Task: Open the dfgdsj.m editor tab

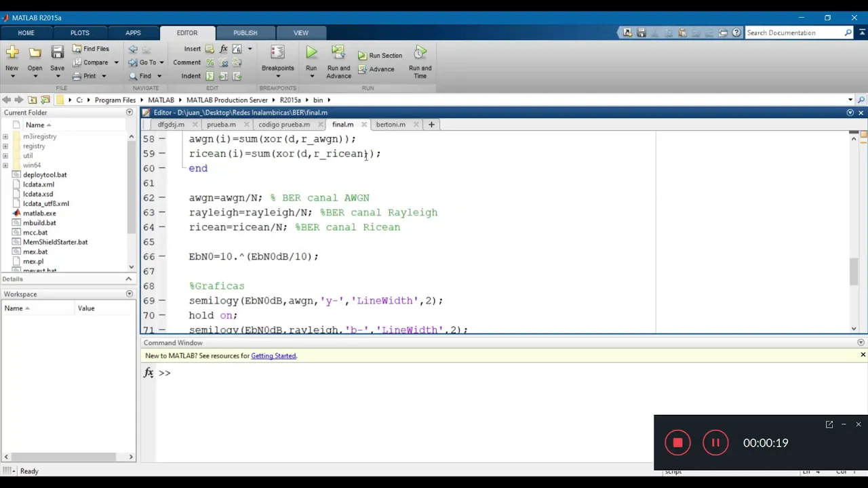Action: click(x=171, y=125)
